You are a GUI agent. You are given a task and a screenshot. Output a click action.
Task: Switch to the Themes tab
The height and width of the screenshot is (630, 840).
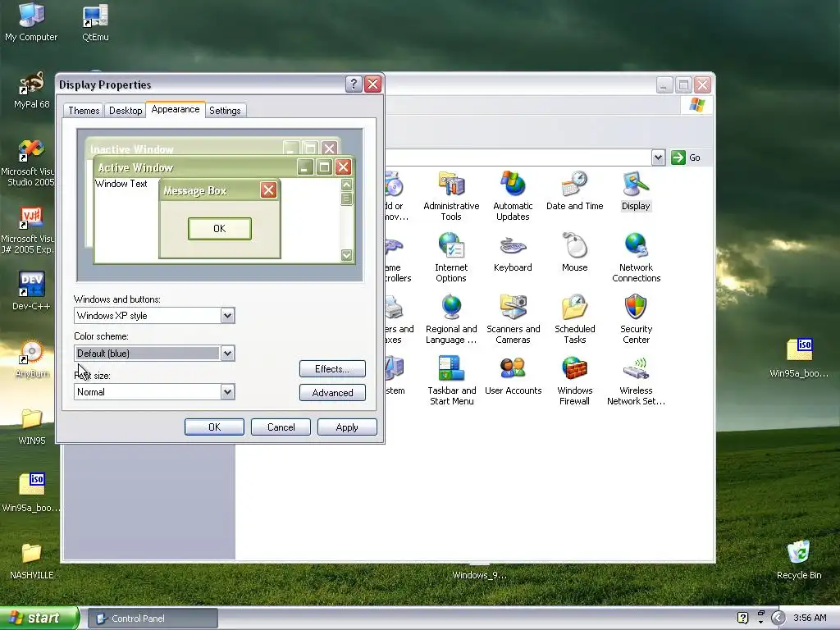coord(84,111)
